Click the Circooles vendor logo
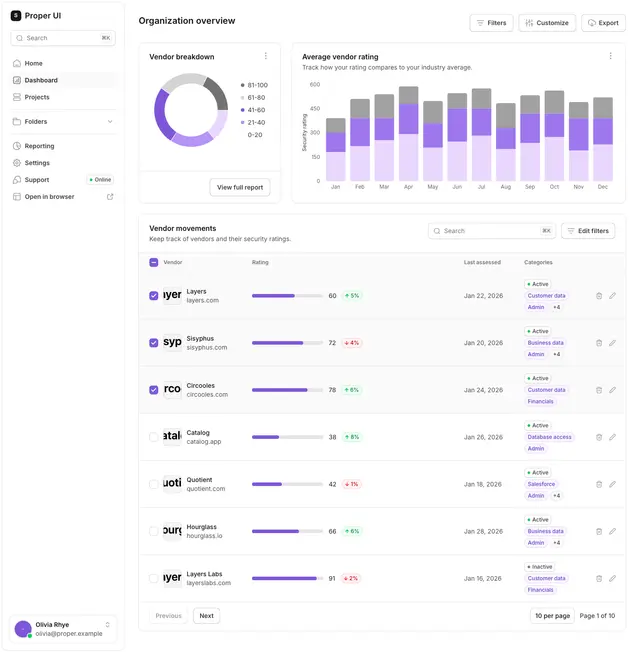Image resolution: width=640 pixels, height=652 pixels. pos(172,389)
